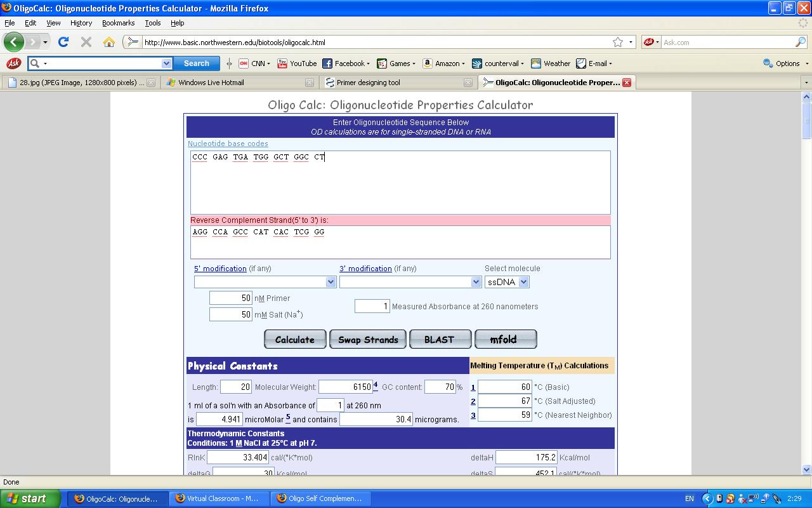Click Tm method link 1 (Basic)
The width and height of the screenshot is (812, 508).
pos(473,387)
